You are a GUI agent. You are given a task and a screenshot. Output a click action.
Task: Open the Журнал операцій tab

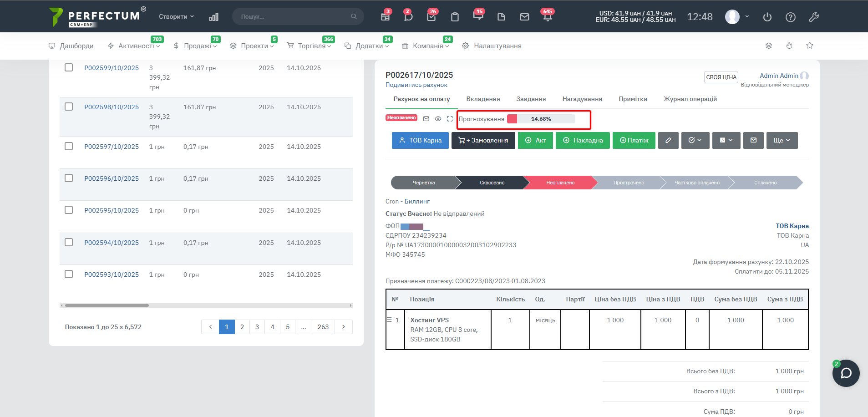690,99
